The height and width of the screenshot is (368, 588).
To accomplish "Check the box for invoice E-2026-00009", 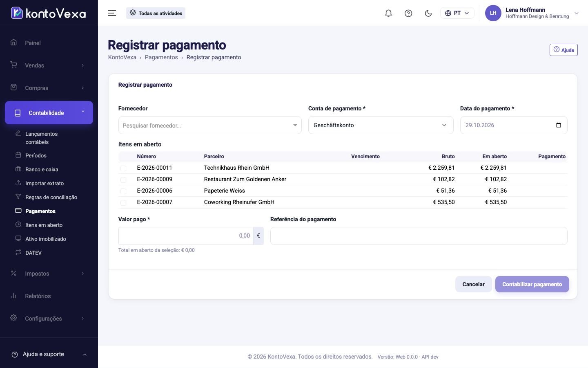I will (x=123, y=180).
